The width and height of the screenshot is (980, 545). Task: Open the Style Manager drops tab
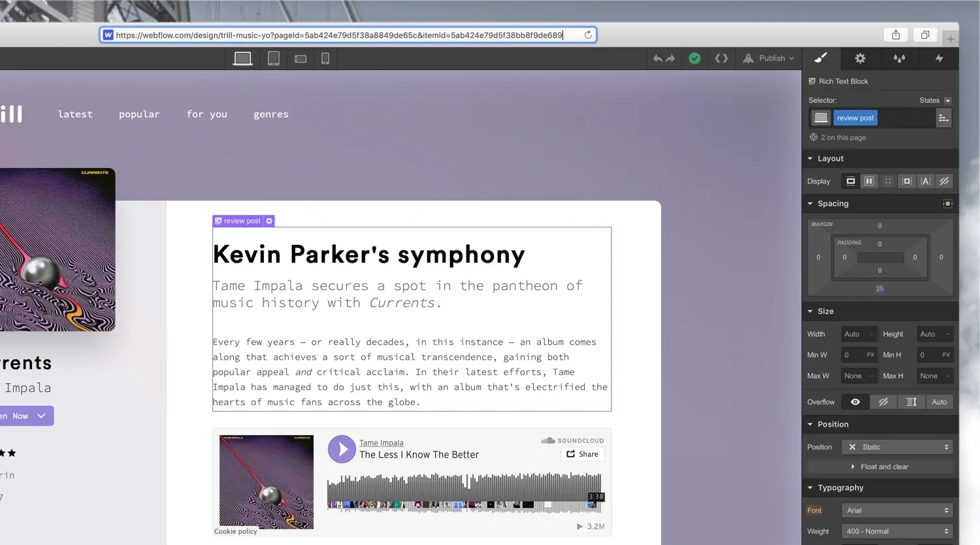pos(900,58)
